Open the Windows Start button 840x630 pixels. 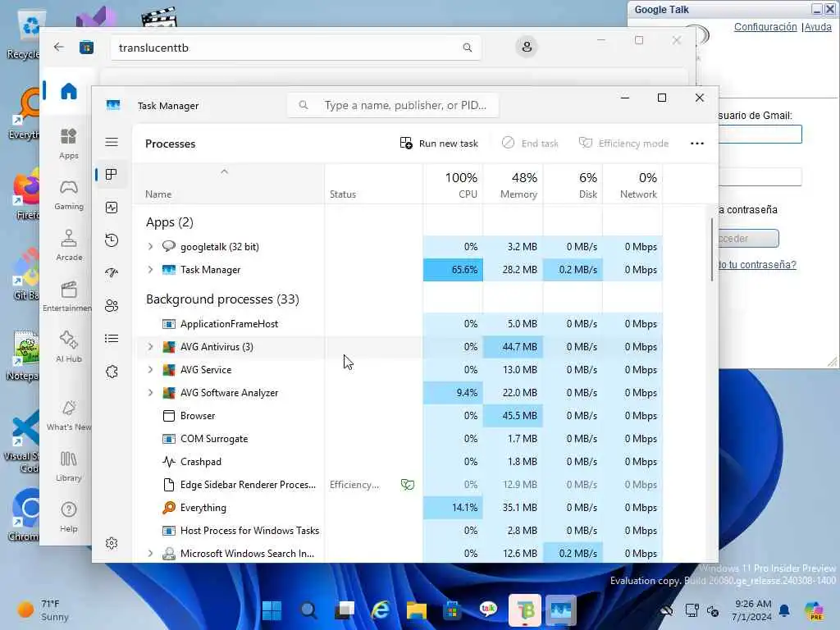[x=272, y=610]
